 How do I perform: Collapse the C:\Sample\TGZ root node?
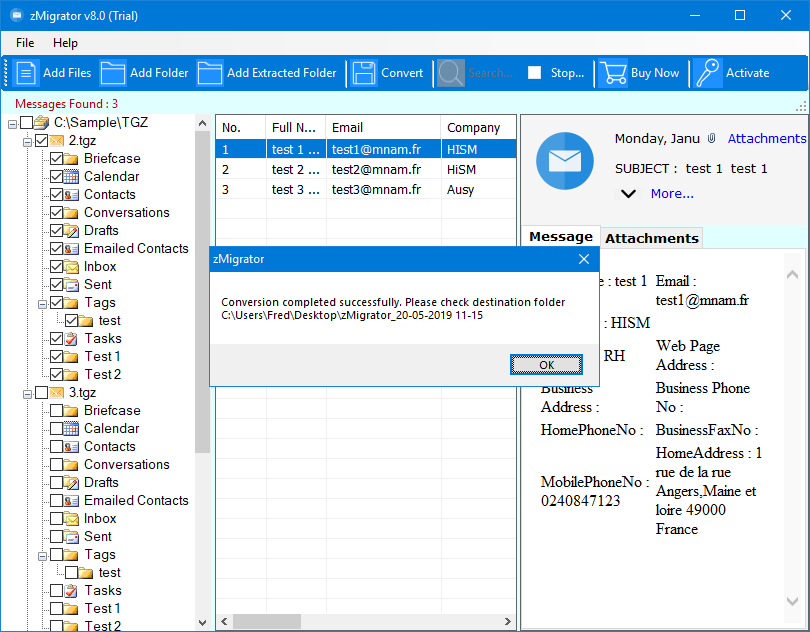point(12,124)
